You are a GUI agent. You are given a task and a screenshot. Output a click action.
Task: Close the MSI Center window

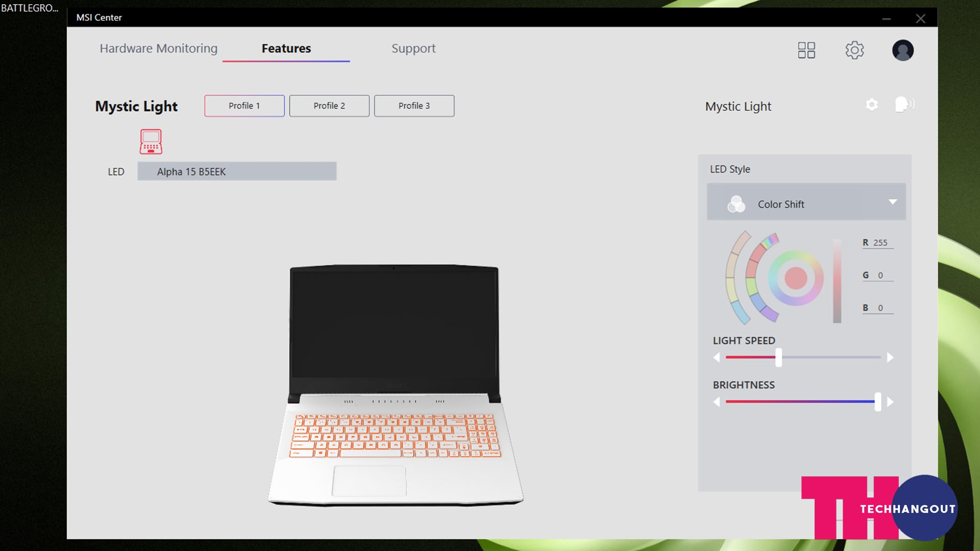point(920,19)
